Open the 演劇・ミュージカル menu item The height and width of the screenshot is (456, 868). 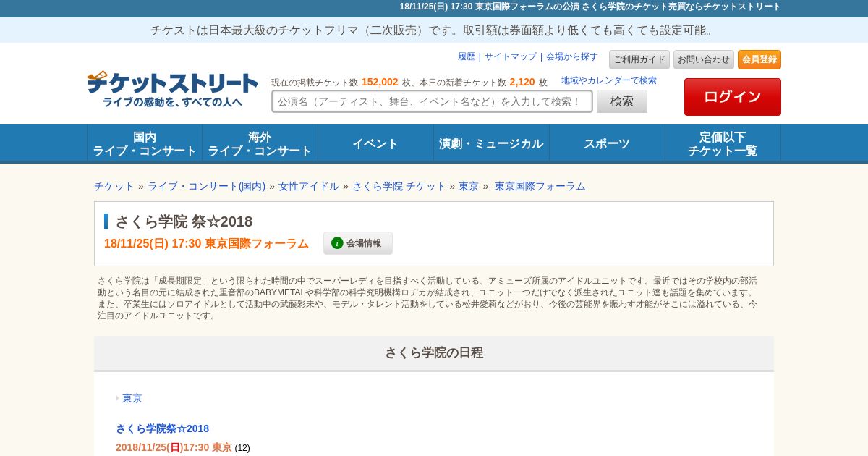(492, 143)
